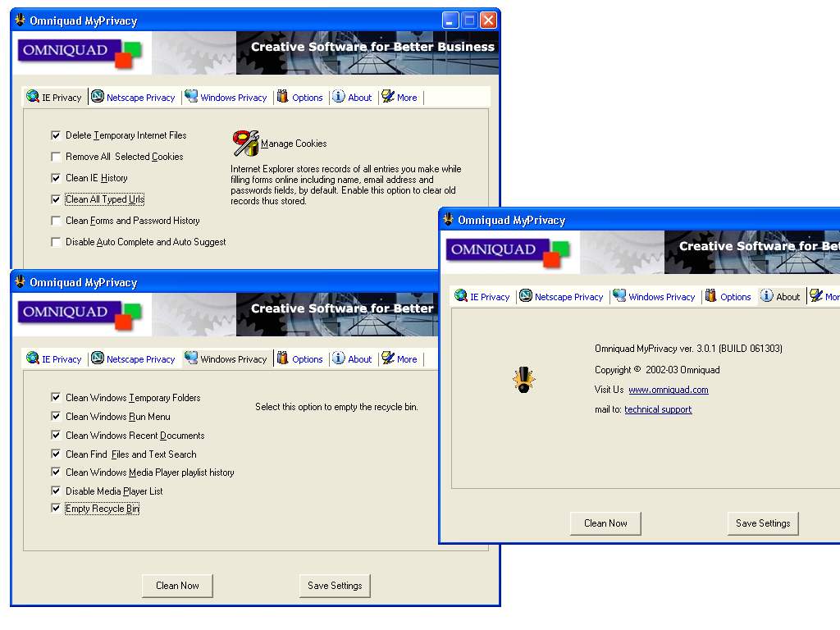
Task: Click the "Copyright © 2002-03 Omniquad" text
Action: (x=657, y=370)
